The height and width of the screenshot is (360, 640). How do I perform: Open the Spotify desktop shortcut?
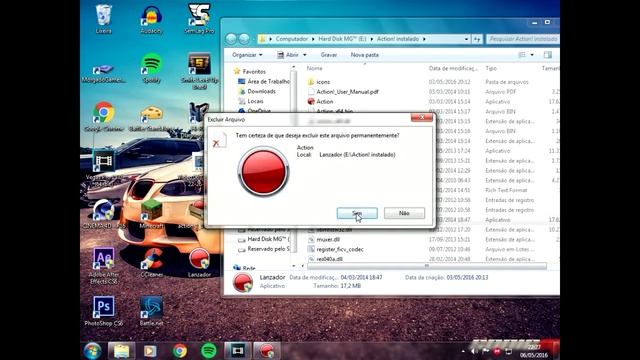click(151, 68)
